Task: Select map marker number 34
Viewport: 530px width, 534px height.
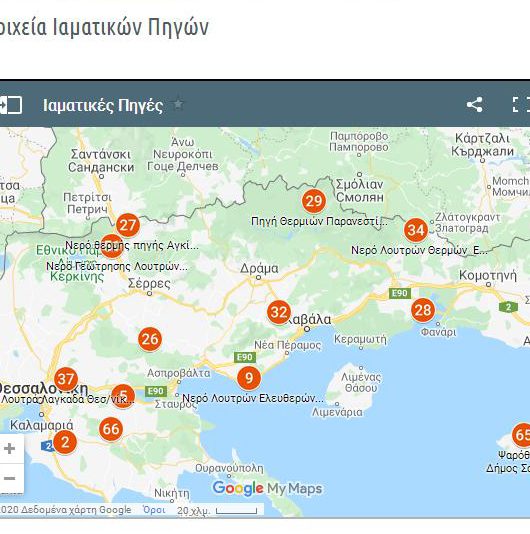Action: [416, 230]
